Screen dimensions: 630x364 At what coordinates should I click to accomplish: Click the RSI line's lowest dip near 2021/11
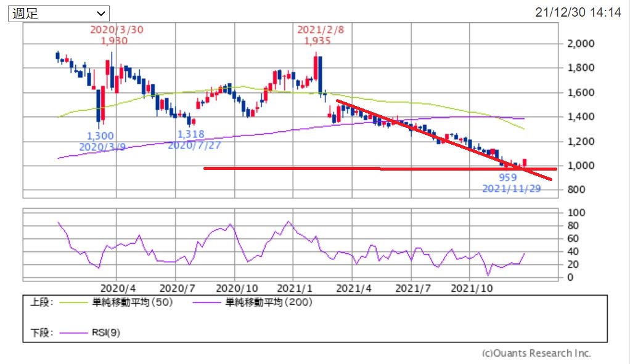488,274
